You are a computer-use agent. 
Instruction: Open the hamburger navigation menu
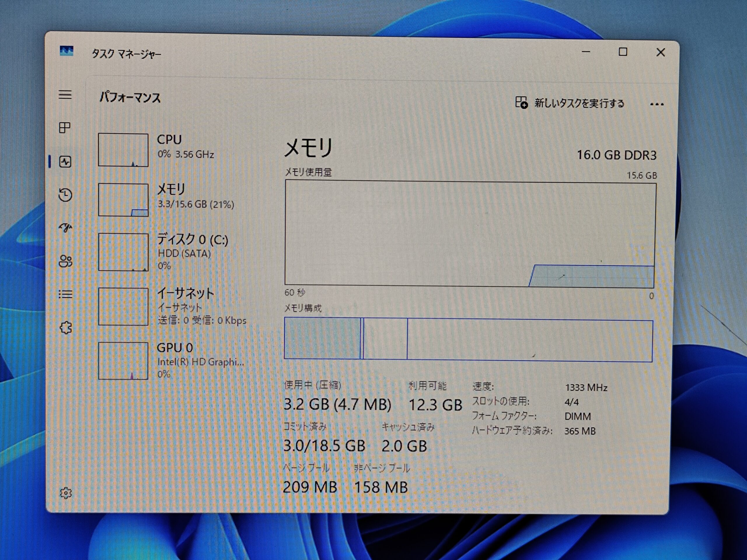tap(65, 94)
